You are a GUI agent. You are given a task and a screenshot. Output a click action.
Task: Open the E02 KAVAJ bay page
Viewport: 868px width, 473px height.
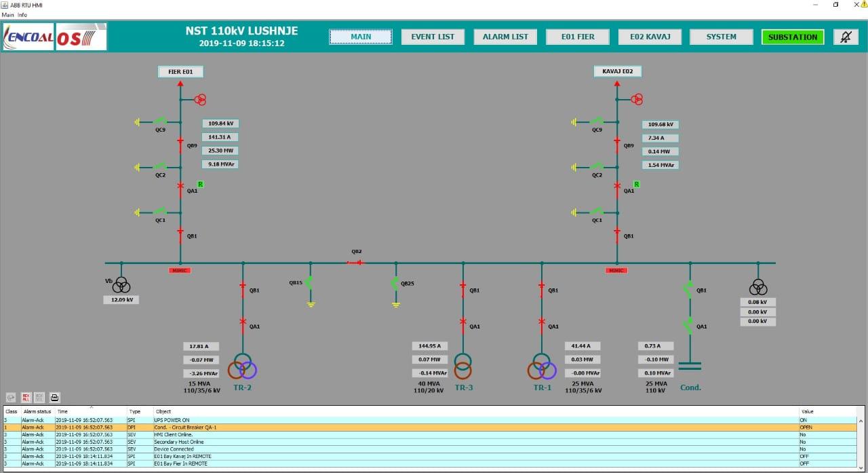click(650, 37)
